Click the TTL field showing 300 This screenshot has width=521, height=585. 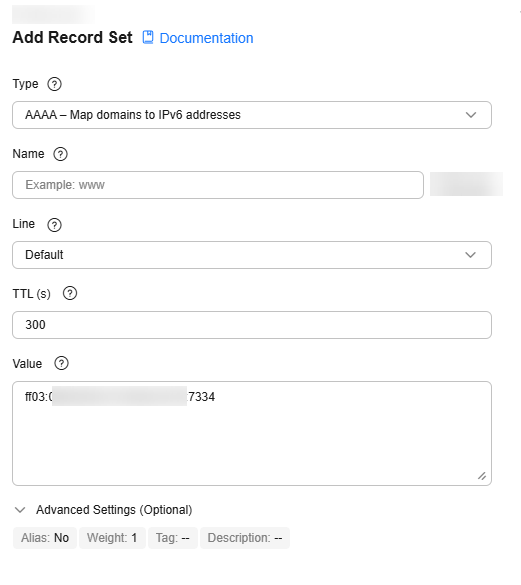(252, 325)
